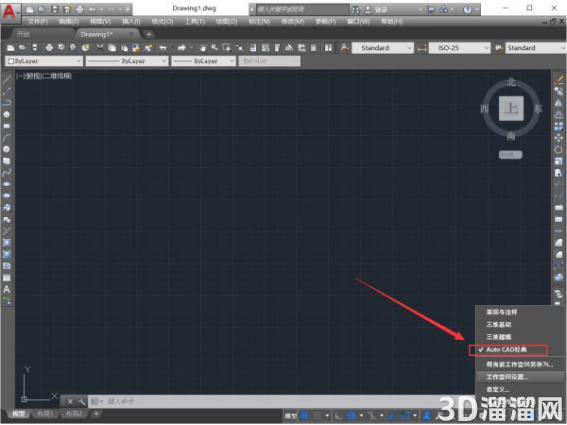Click 东 on the ViewCube compass
This screenshot has width=567, height=425.
pyautogui.click(x=538, y=109)
